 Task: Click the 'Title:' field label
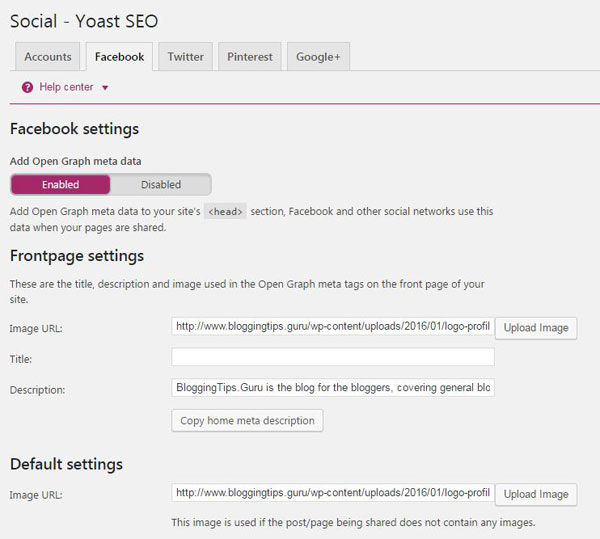pos(21,359)
